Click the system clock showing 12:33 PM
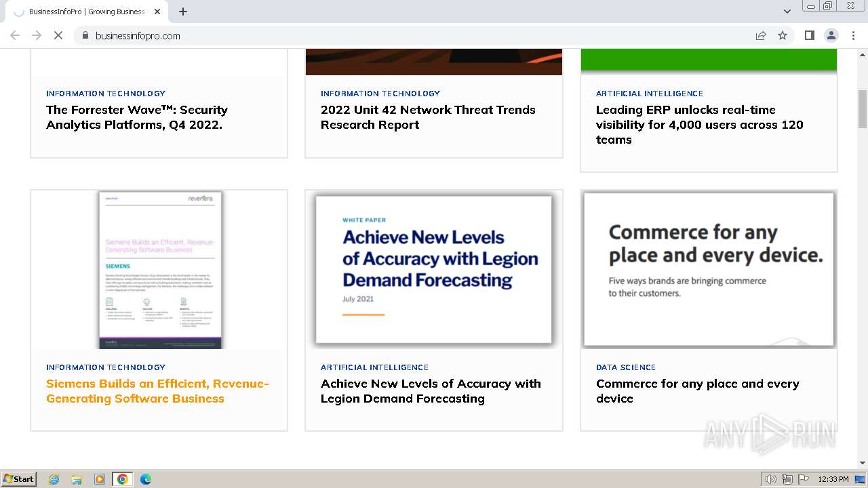Screen dimensions: 868x488 (x=833, y=479)
